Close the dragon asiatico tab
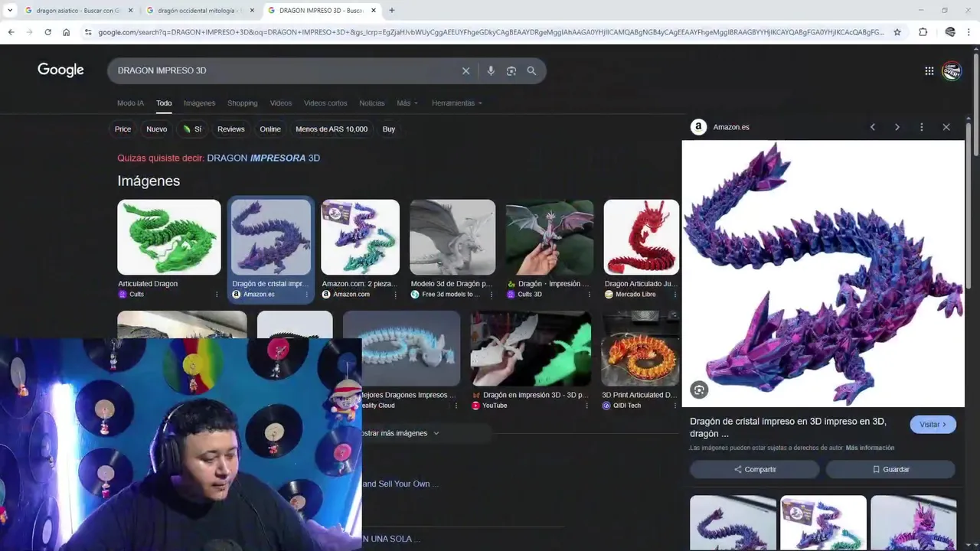Viewport: 980px width, 551px height. tap(130, 11)
